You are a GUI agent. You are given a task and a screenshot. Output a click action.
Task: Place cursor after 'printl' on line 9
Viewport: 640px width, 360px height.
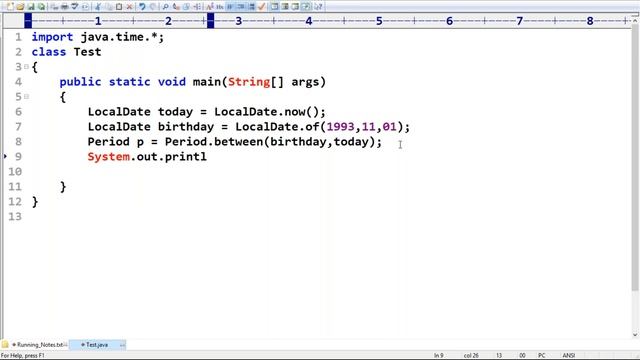[x=207, y=157]
